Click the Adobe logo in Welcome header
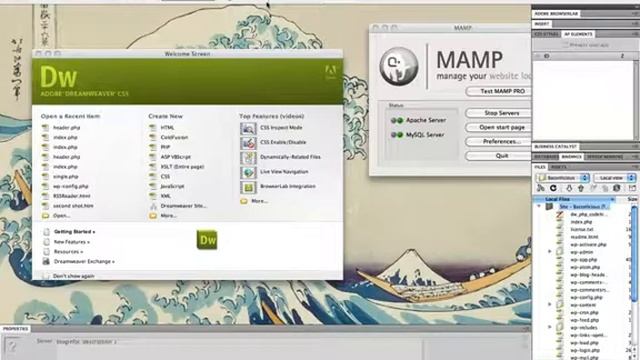Viewport: 640px width, 360px height. [331, 72]
